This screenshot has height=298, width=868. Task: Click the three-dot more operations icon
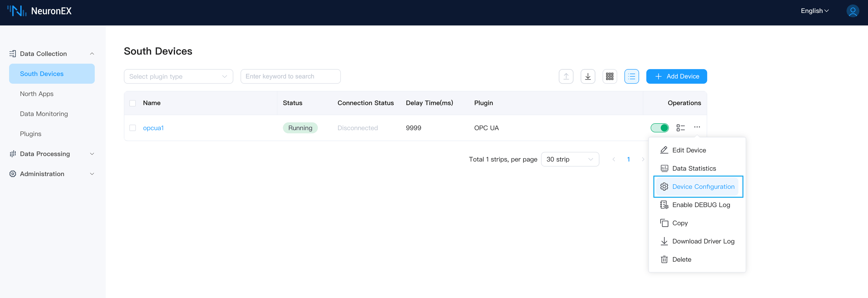click(x=697, y=127)
